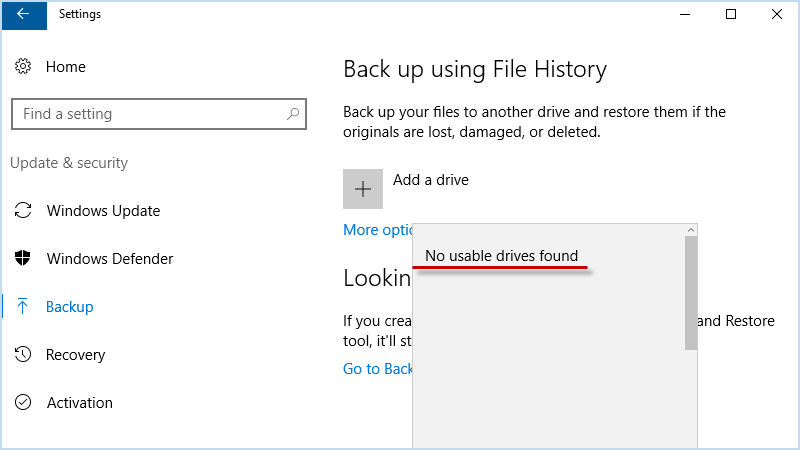Maximize the Settings window
This screenshot has height=450, width=800.
(x=731, y=14)
